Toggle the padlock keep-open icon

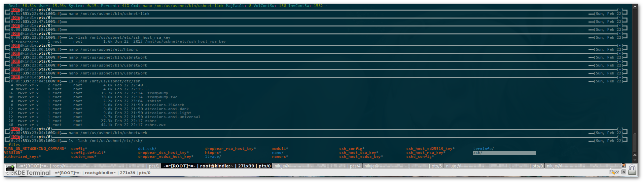[632, 170]
